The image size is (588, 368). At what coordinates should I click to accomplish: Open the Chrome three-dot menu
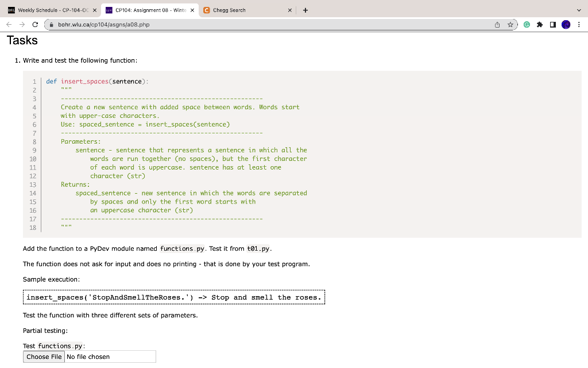click(x=579, y=25)
